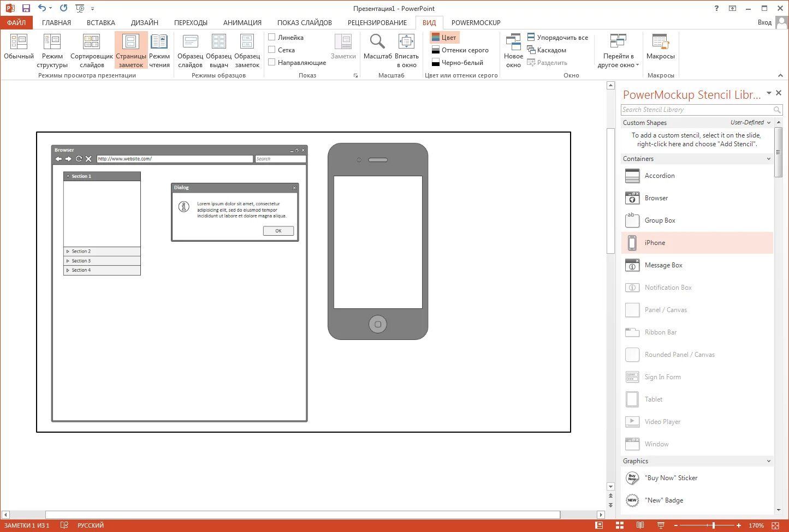The width and height of the screenshot is (789, 532).
Task: Close the PowerMockup Stencil Library pane
Action: point(779,93)
